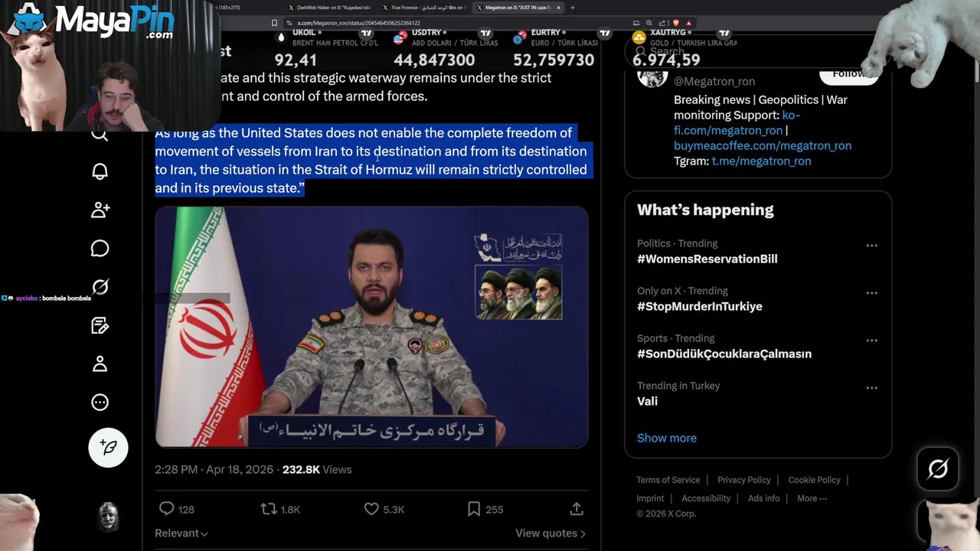Screen dimensions: 980x551
Task: Switch to the True Promise browser tab
Action: [427, 8]
